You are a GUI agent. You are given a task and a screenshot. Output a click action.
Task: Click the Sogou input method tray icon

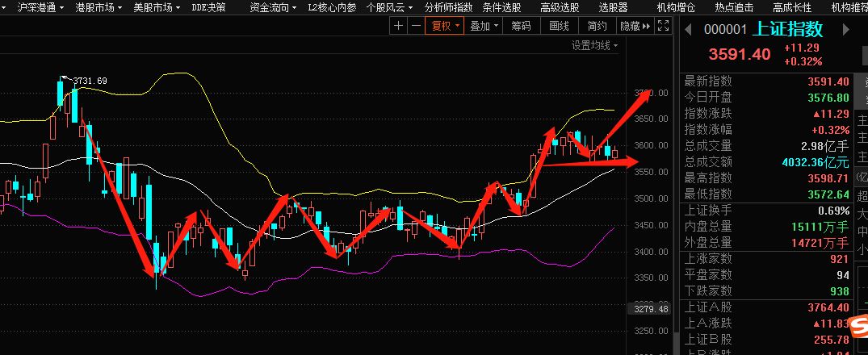point(860,326)
